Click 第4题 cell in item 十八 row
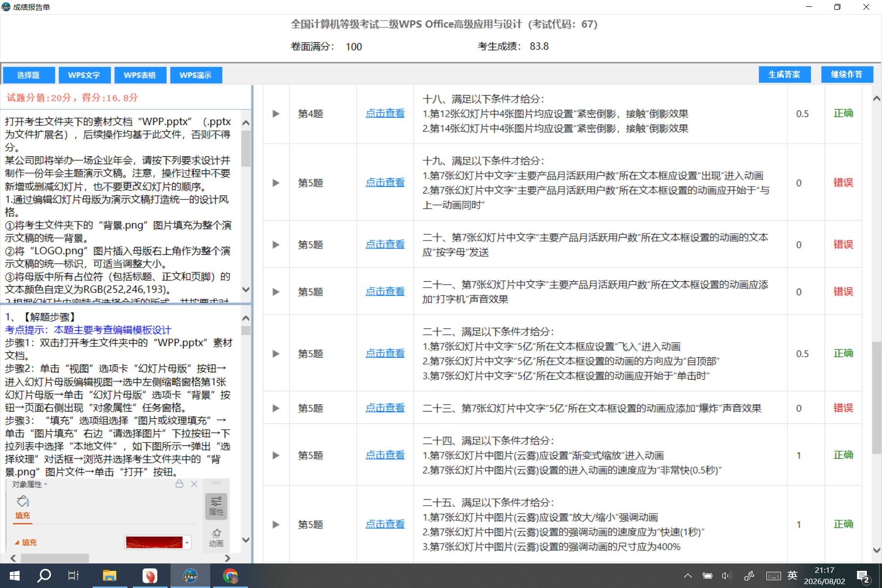882x588 pixels. point(311,114)
